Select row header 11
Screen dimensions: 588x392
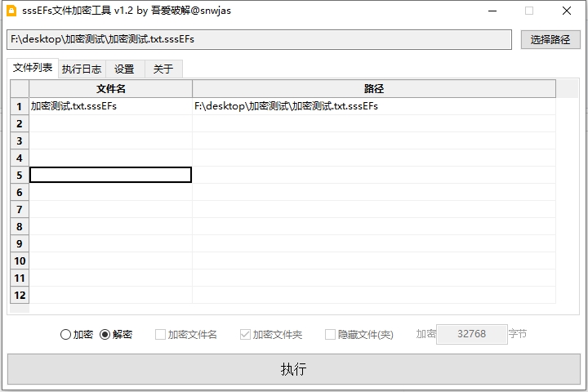click(20, 278)
